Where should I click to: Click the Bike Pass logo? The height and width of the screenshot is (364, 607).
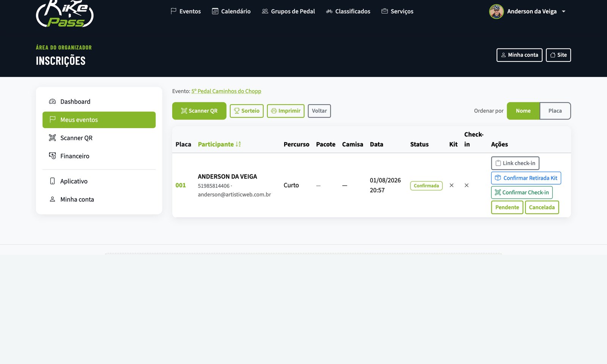64,14
